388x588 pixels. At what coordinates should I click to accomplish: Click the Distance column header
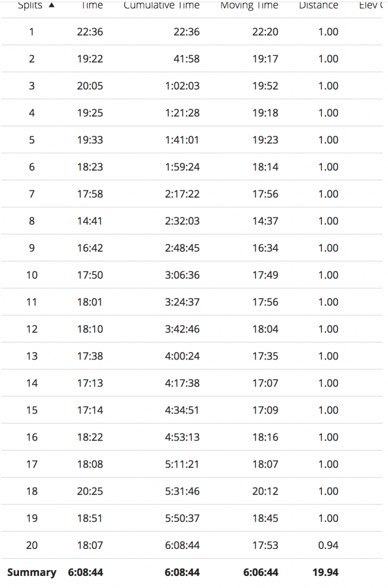(x=318, y=5)
